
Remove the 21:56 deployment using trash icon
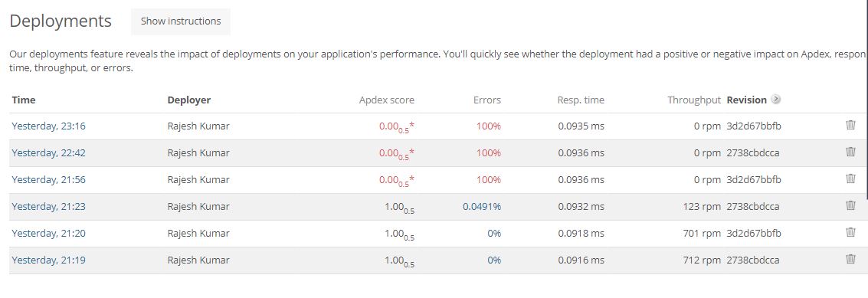point(851,178)
